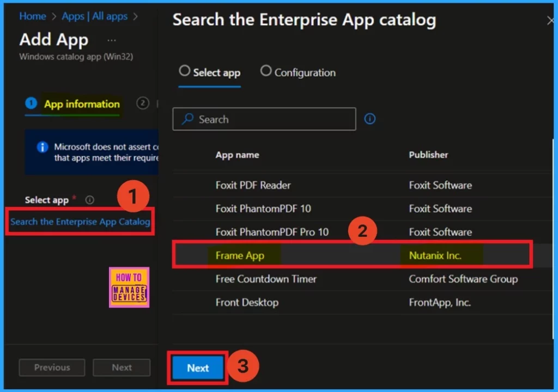This screenshot has height=392, width=558.
Task: Click the magnifier icon in the Search field
Action: point(187,119)
